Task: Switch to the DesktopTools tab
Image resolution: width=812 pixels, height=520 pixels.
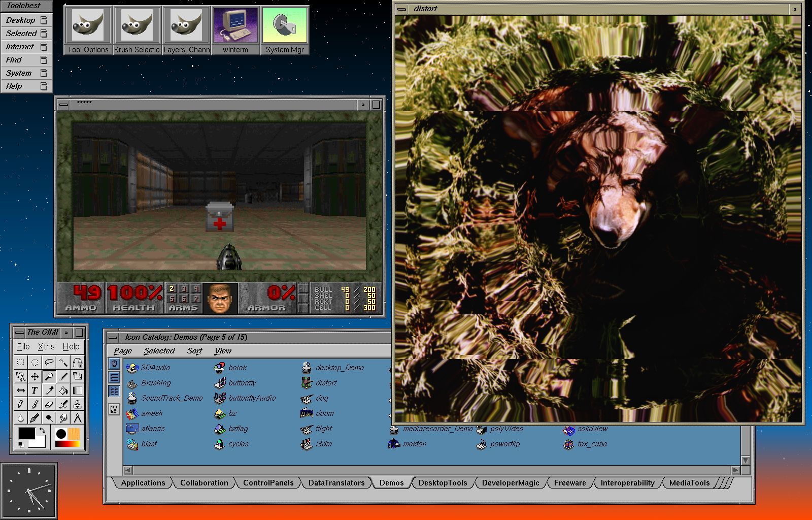Action: click(x=443, y=483)
